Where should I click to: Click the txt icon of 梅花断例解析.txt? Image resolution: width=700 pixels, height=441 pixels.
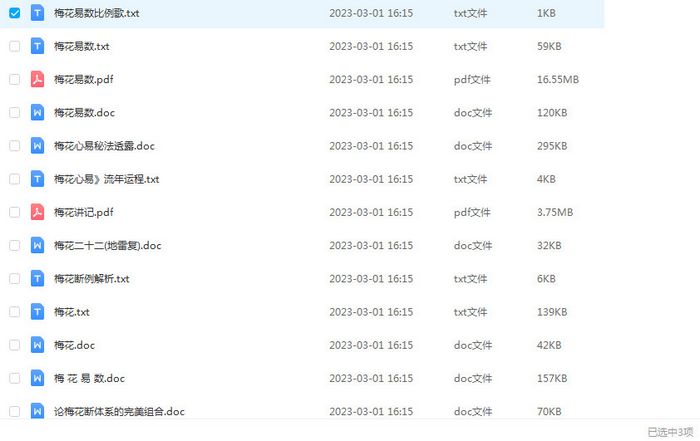coord(38,279)
